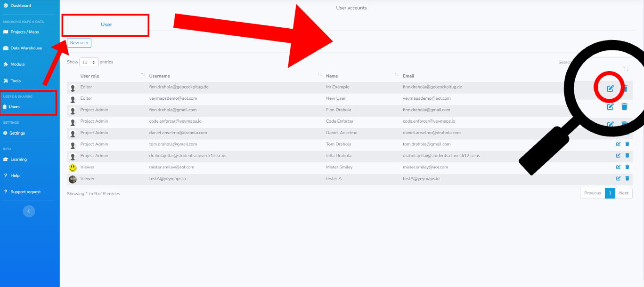This screenshot has width=644, height=287.
Task: Delete the Tom Drahola user account
Action: (627, 144)
